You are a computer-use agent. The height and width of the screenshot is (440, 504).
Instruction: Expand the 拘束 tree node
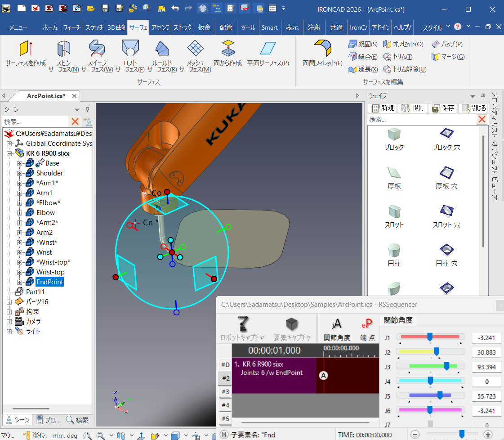click(x=9, y=312)
